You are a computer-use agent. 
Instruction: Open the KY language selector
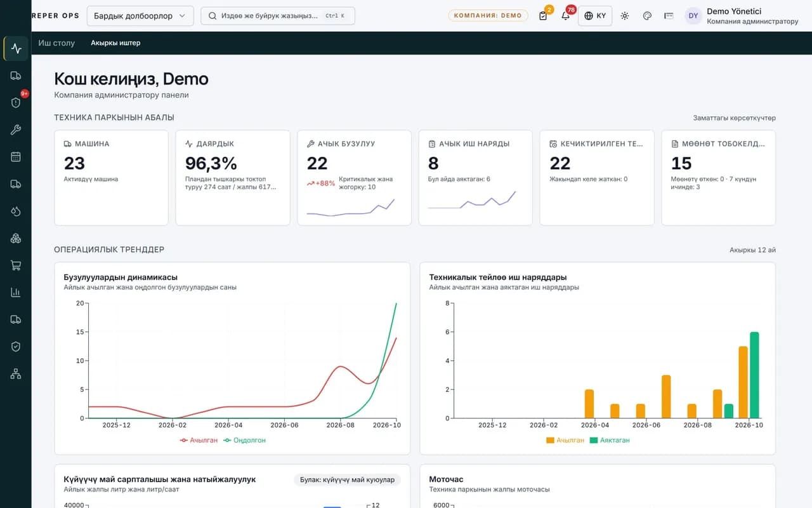click(595, 16)
